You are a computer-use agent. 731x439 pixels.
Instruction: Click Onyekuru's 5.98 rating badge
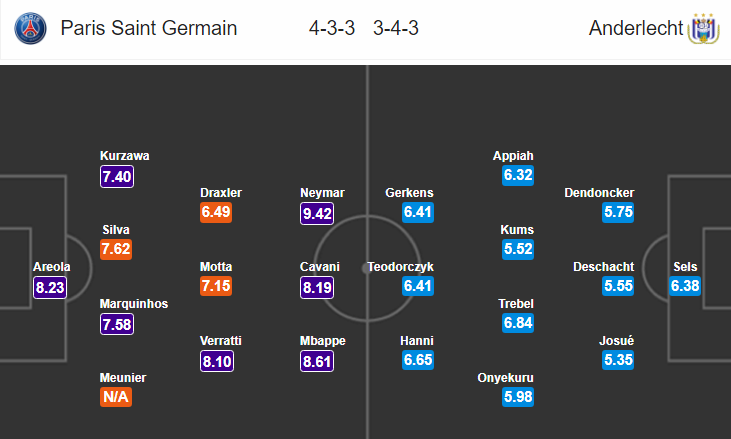(518, 397)
